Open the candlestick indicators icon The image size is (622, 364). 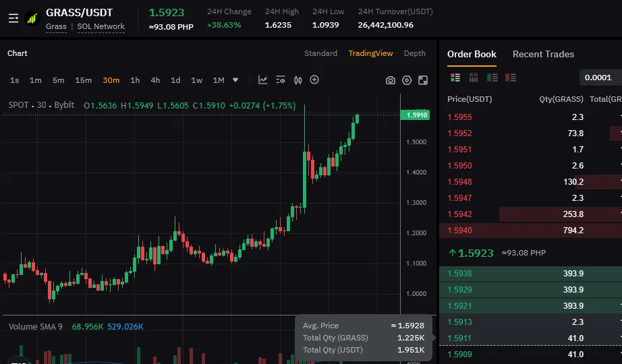click(x=298, y=80)
